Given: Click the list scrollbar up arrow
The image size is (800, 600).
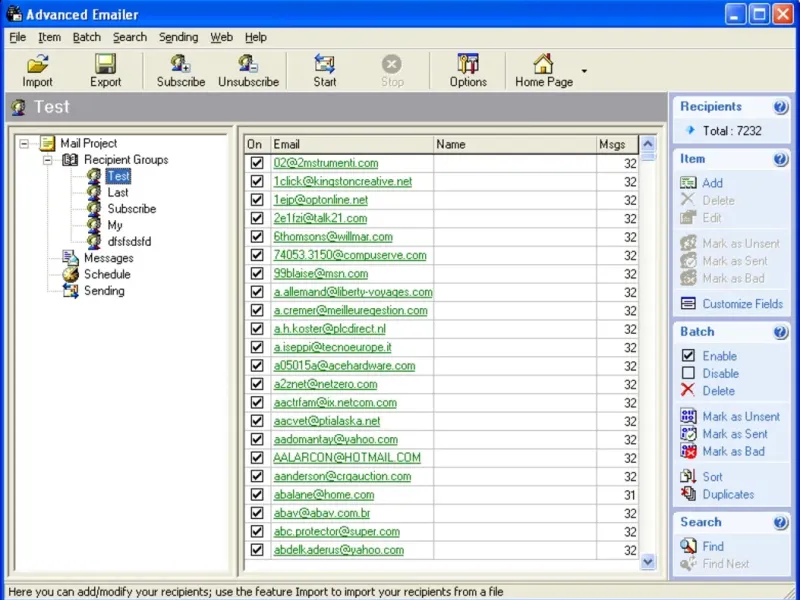Looking at the screenshot, I should point(648,144).
